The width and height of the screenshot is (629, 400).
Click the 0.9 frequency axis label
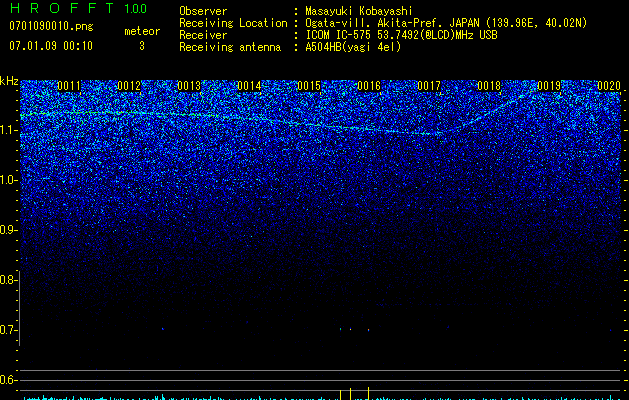tap(7, 230)
